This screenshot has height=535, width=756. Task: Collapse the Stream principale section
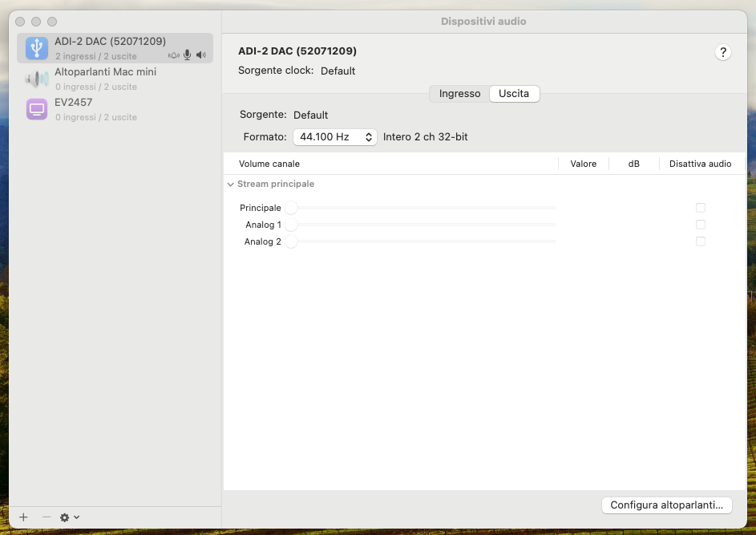pyautogui.click(x=230, y=184)
